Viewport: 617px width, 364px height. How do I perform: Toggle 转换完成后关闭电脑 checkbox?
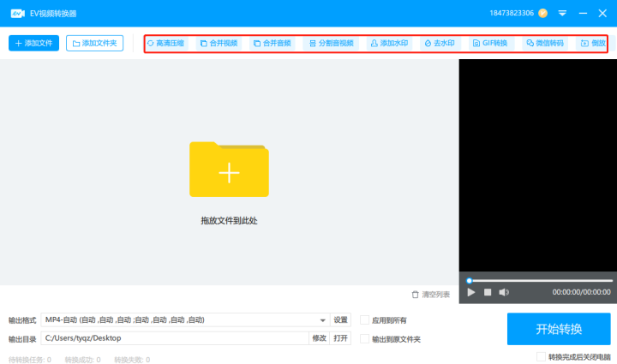(541, 356)
